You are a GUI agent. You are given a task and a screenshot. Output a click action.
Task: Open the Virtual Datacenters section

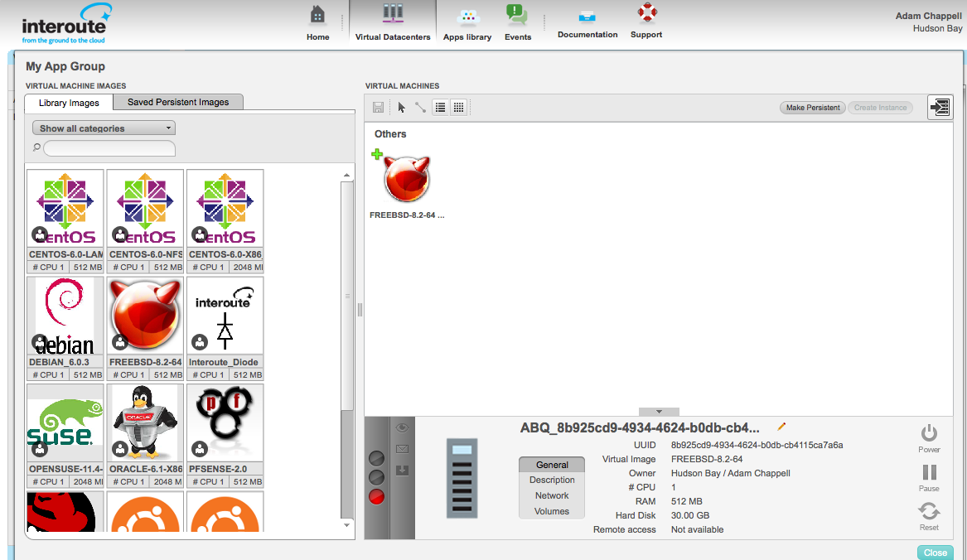click(x=393, y=22)
